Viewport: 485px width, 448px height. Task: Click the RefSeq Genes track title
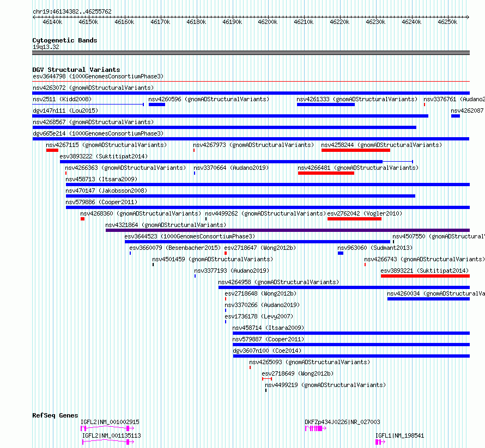(55, 415)
